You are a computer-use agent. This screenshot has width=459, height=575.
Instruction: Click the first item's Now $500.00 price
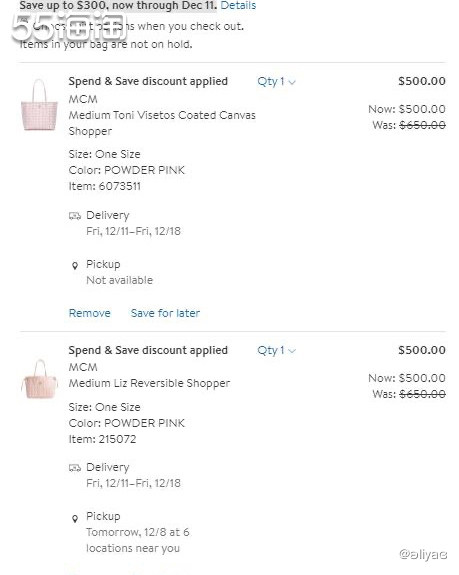coord(407,109)
